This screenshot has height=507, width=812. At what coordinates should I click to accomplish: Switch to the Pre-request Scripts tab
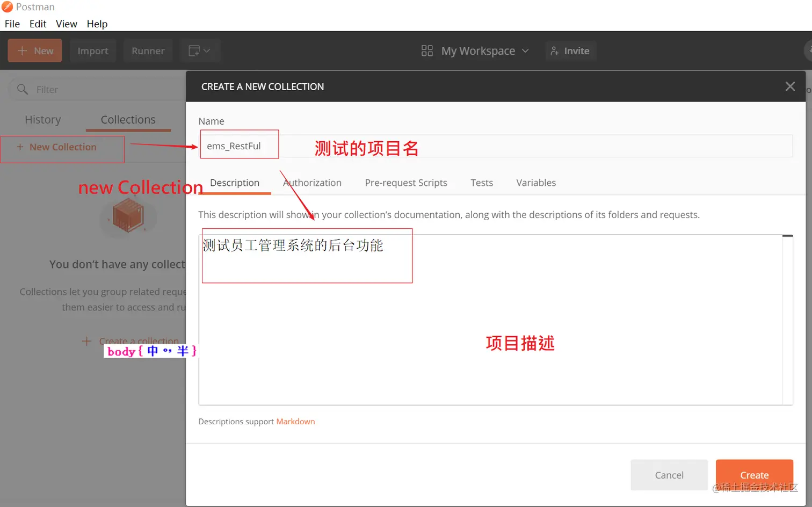tap(406, 183)
